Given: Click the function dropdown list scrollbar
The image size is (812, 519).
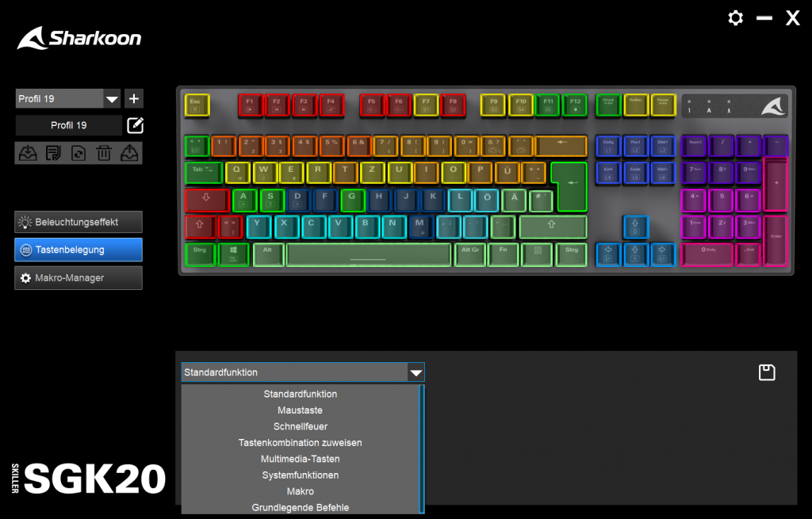Looking at the screenshot, I should 422,448.
